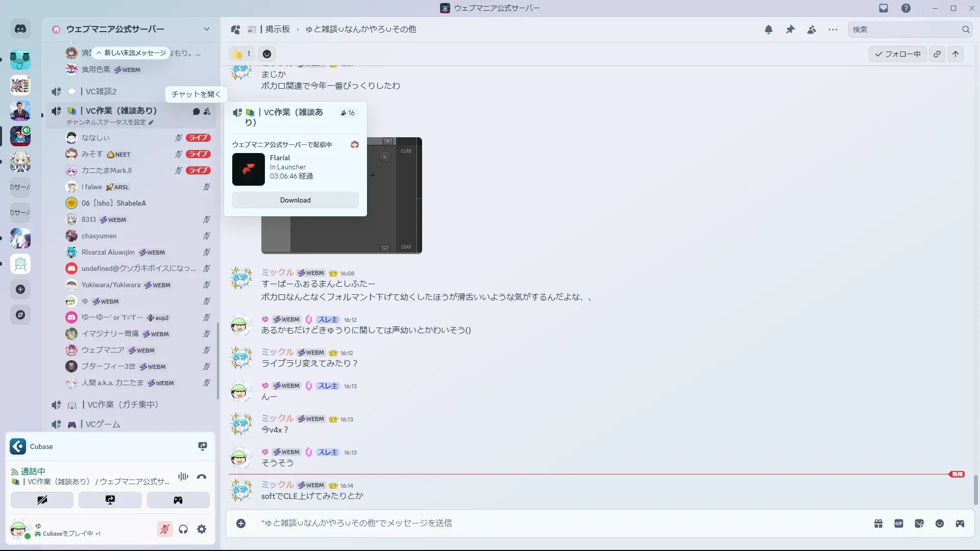Open GIF picker in message bar
980x551 pixels.
[899, 523]
